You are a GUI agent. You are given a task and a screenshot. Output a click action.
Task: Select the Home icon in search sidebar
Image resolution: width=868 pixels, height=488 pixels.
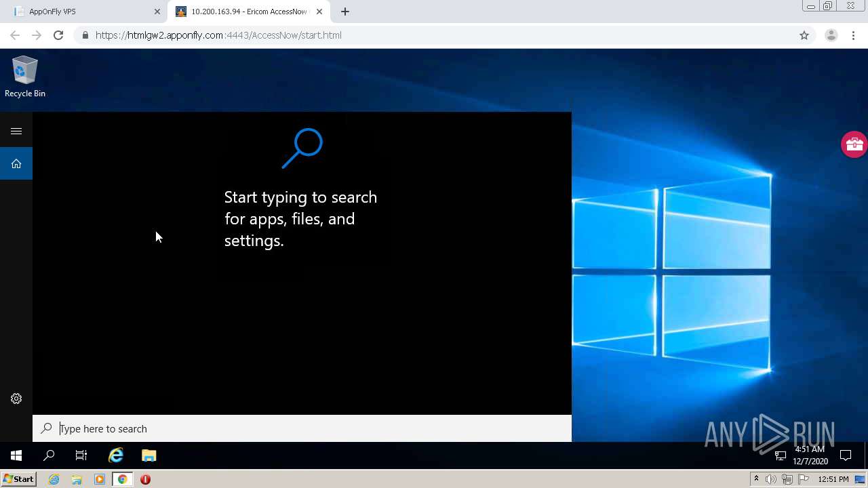16,163
